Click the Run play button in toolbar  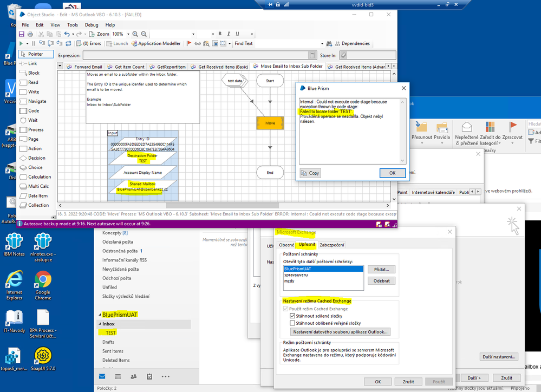click(x=21, y=43)
